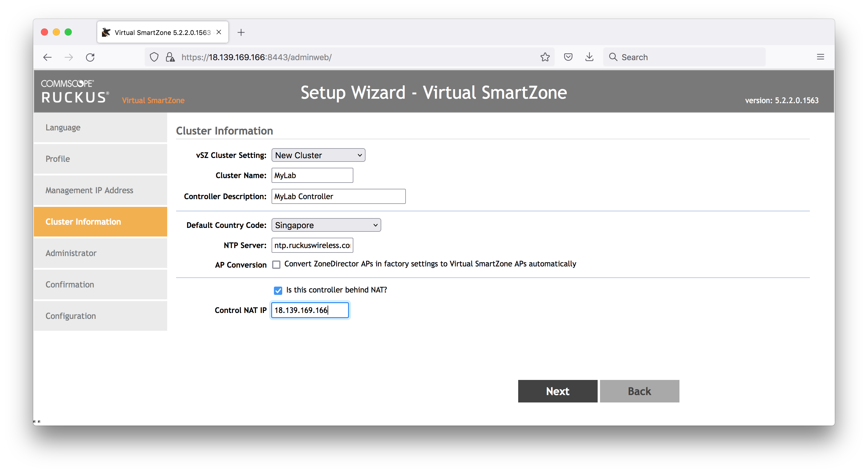Image resolution: width=868 pixels, height=473 pixels.
Task: Click the browser back arrow
Action: coord(47,57)
